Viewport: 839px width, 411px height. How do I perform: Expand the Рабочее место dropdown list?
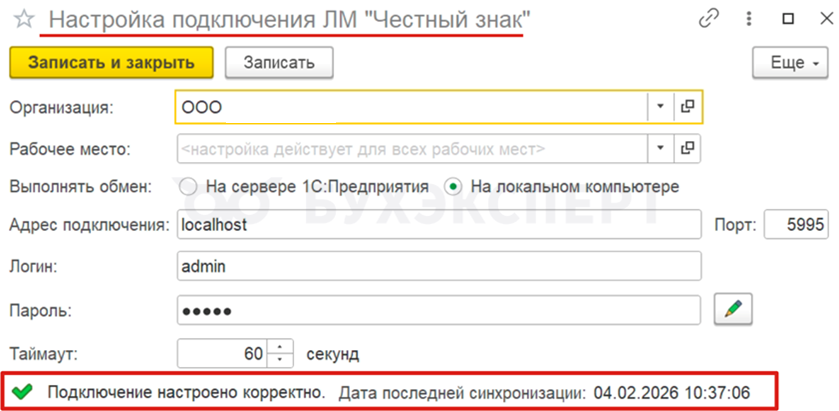coord(660,149)
